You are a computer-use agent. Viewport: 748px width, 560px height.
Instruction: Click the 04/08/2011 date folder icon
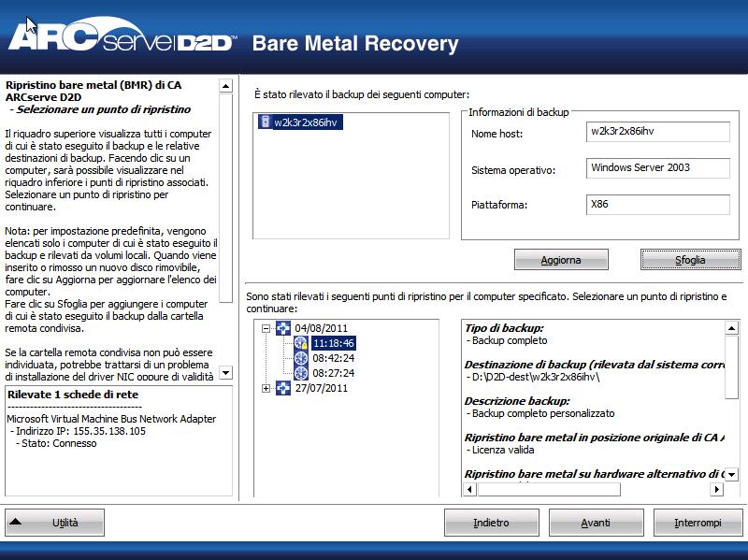pos(283,328)
